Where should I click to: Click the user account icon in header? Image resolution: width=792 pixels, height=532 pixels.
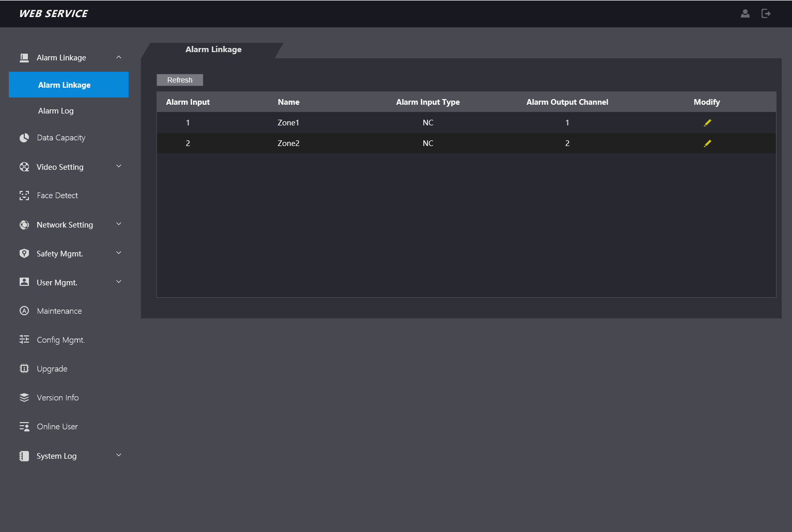[745, 13]
